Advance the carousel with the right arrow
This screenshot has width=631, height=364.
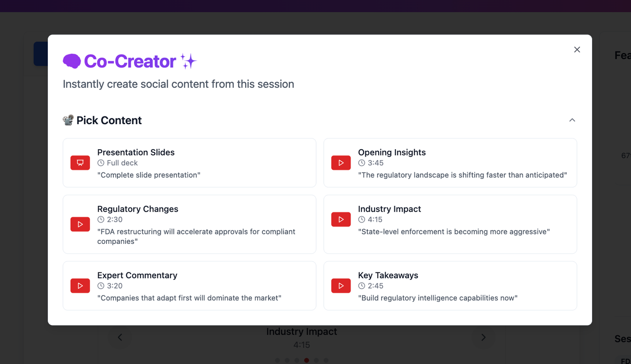pyautogui.click(x=483, y=337)
